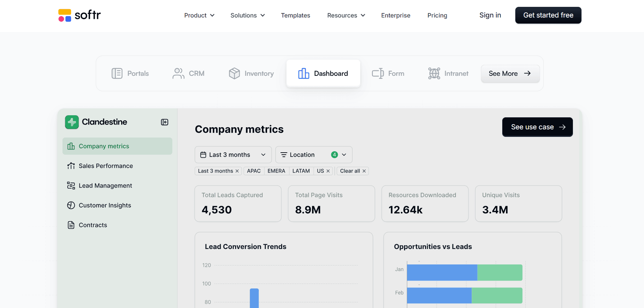Image resolution: width=644 pixels, height=308 pixels.
Task: Click the Company metrics sidebar icon
Action: tap(71, 146)
